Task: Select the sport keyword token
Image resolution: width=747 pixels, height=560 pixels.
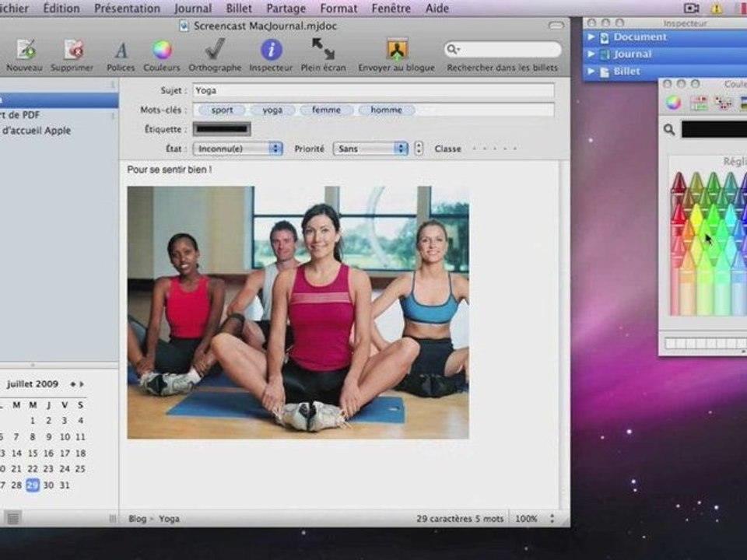Action: (222, 110)
